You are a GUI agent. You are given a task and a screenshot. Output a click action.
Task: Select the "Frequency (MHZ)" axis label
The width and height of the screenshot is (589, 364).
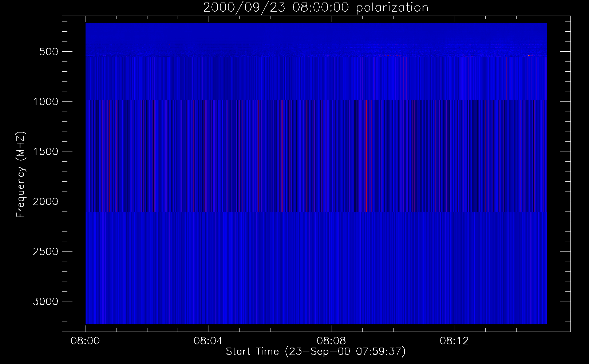pyautogui.click(x=21, y=175)
